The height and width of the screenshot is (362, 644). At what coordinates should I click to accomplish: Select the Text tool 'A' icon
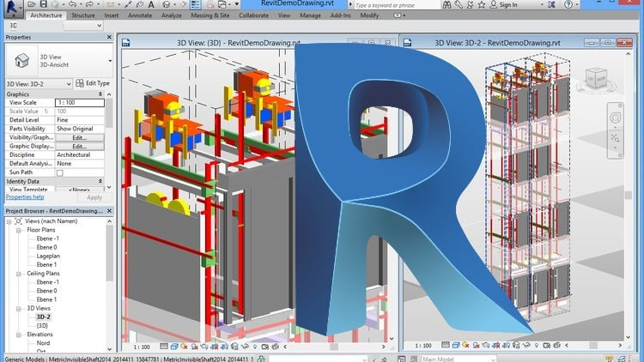point(151,4)
